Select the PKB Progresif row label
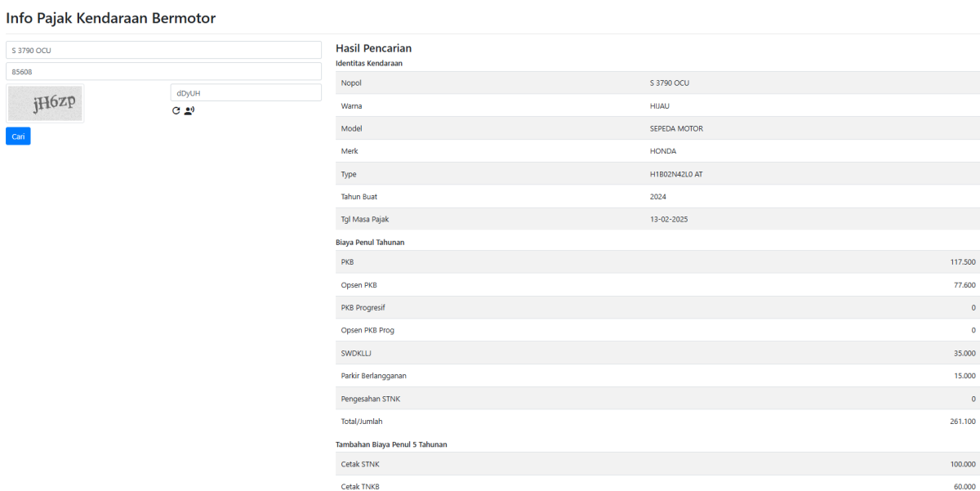The width and height of the screenshot is (980, 491). tap(363, 307)
